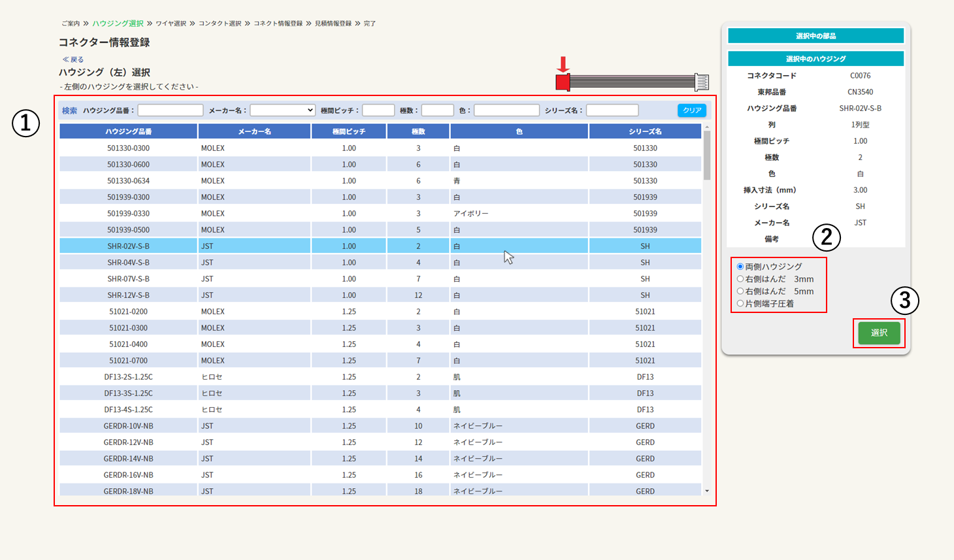Select the DF13-2S-1.25C housing row
Screen dimensions: 954x560
tap(129, 377)
